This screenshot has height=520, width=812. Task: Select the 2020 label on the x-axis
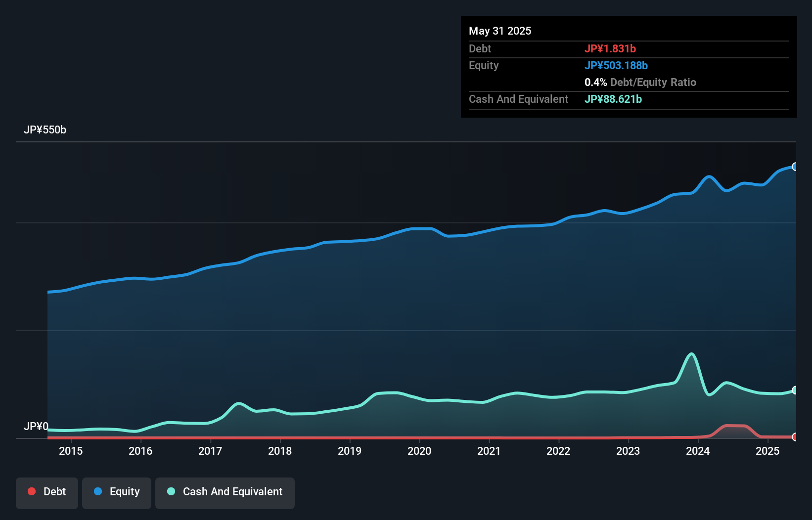(419, 451)
